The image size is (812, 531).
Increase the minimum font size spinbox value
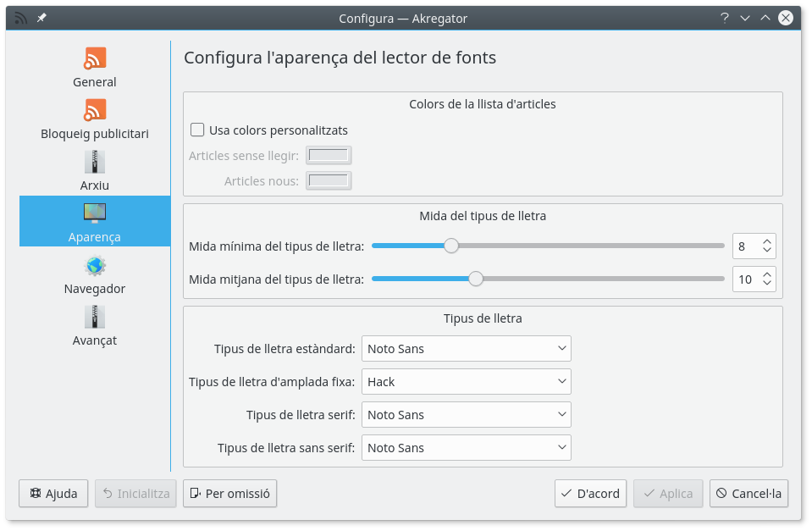click(767, 241)
